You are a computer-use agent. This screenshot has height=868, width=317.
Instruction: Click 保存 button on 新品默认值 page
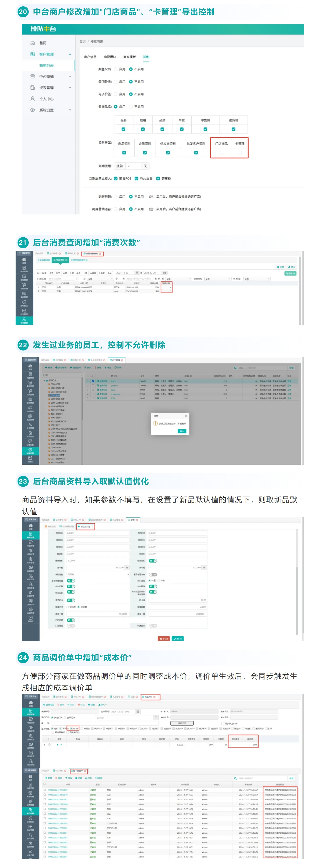click(x=177, y=639)
